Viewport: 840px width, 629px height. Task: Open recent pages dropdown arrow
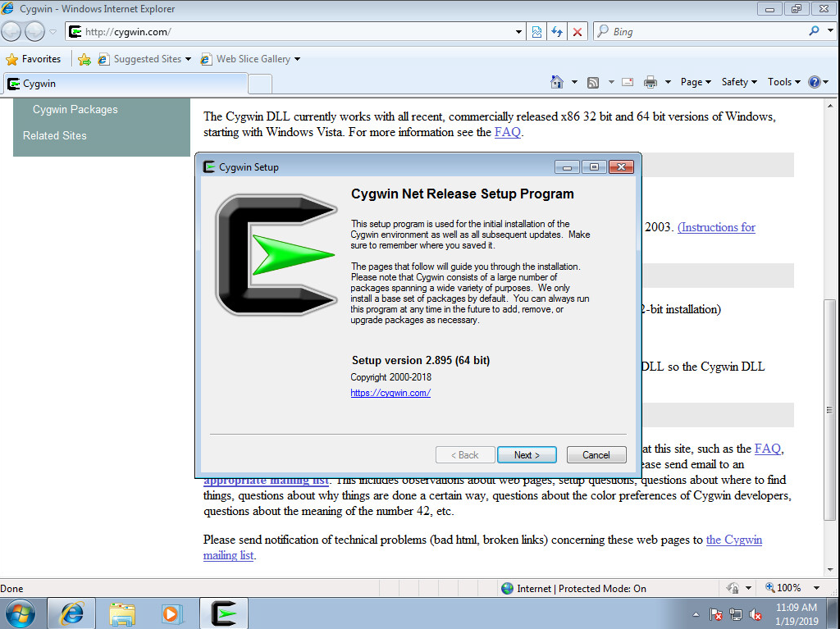[x=52, y=32]
